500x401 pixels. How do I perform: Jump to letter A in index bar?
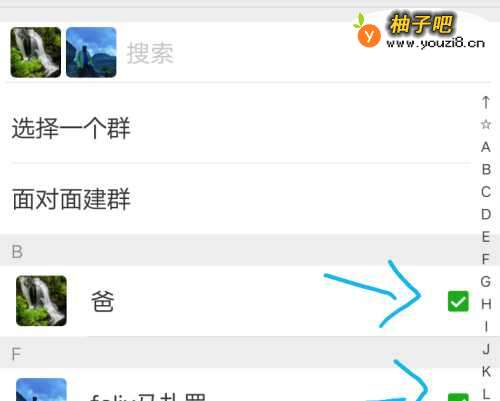coord(486,147)
